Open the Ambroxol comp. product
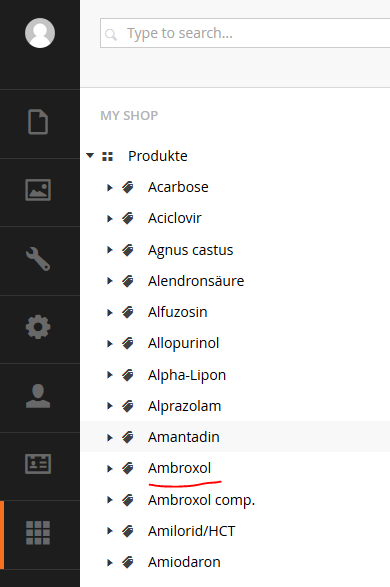Image resolution: width=390 pixels, height=587 pixels. [x=201, y=500]
